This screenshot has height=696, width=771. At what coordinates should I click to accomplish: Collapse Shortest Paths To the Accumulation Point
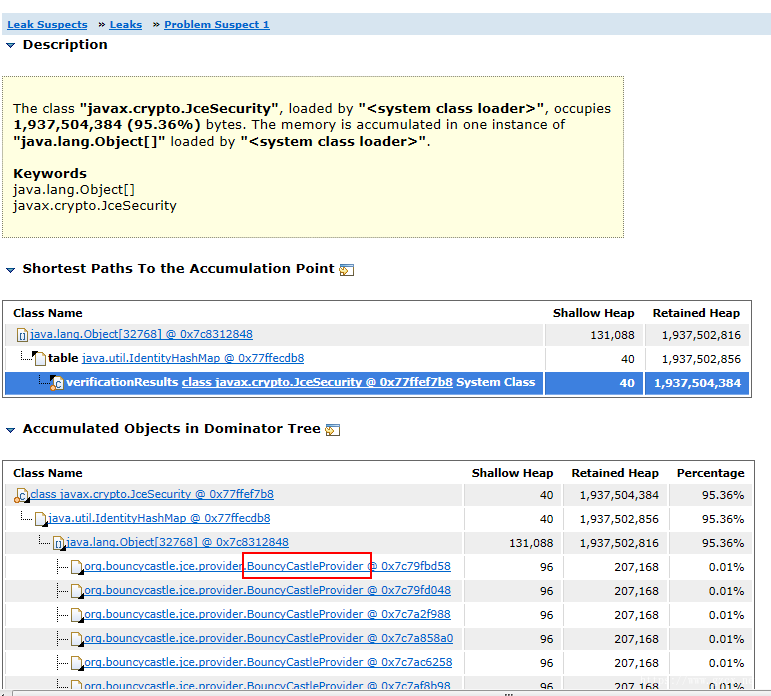pos(10,270)
